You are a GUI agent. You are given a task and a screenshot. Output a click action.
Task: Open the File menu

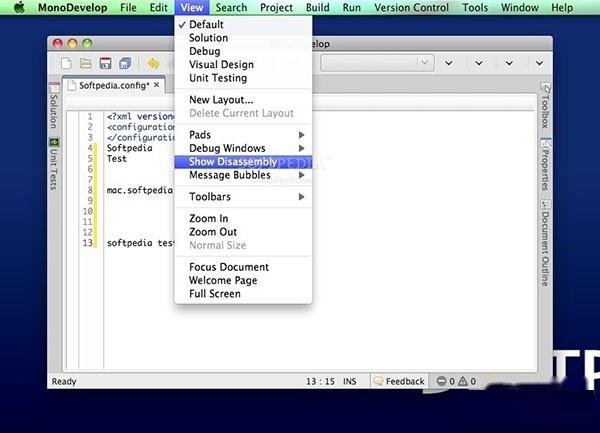128,8
